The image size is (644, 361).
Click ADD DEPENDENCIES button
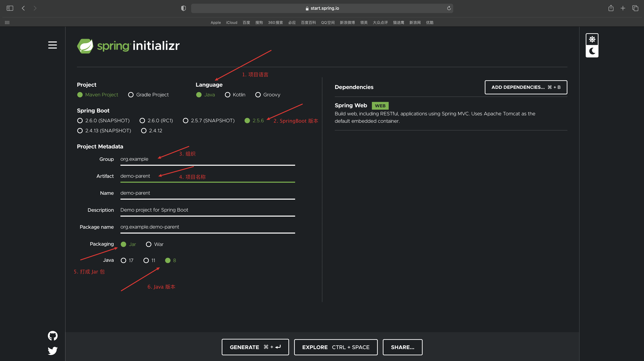point(526,87)
